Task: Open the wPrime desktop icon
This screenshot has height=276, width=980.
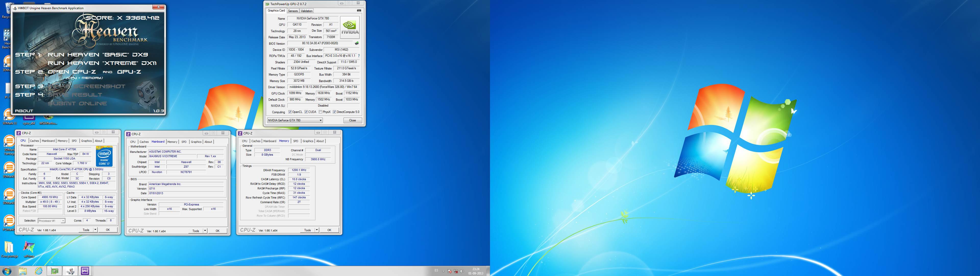Action: 29,249
